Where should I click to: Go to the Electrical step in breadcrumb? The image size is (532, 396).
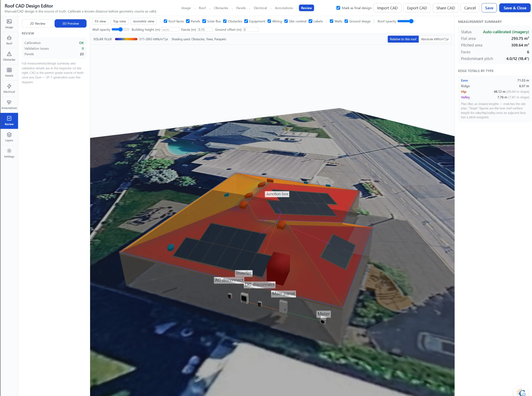(x=260, y=8)
